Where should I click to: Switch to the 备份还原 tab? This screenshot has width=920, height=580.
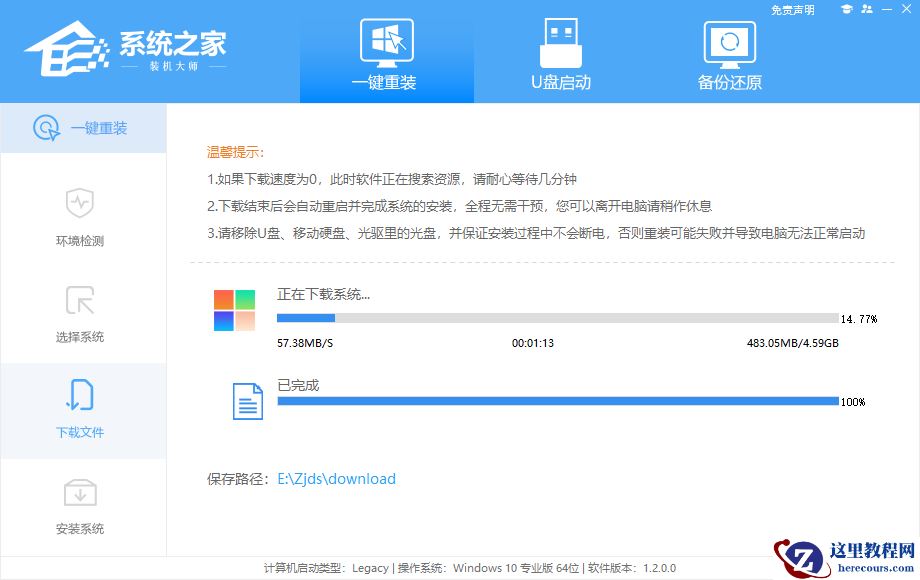(729, 55)
